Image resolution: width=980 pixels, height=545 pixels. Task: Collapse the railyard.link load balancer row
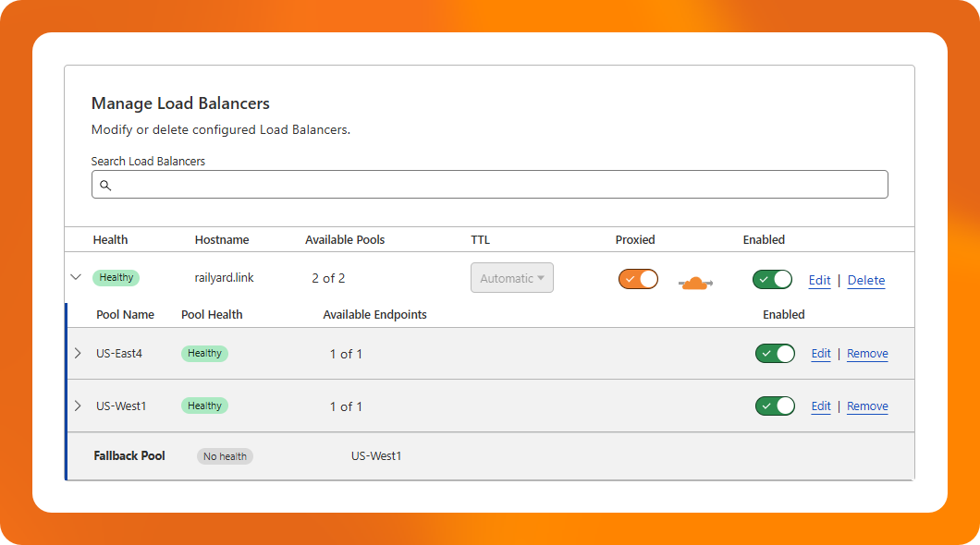(x=76, y=276)
